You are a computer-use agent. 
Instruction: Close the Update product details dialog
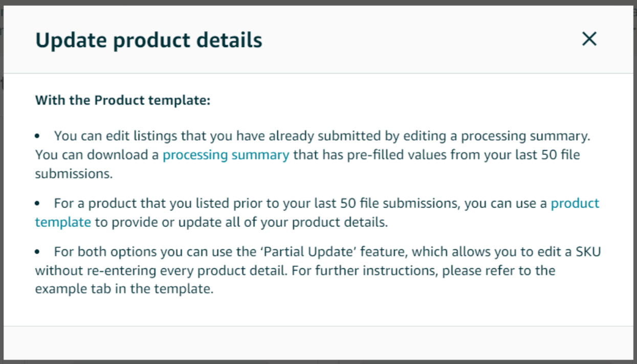[x=589, y=39]
